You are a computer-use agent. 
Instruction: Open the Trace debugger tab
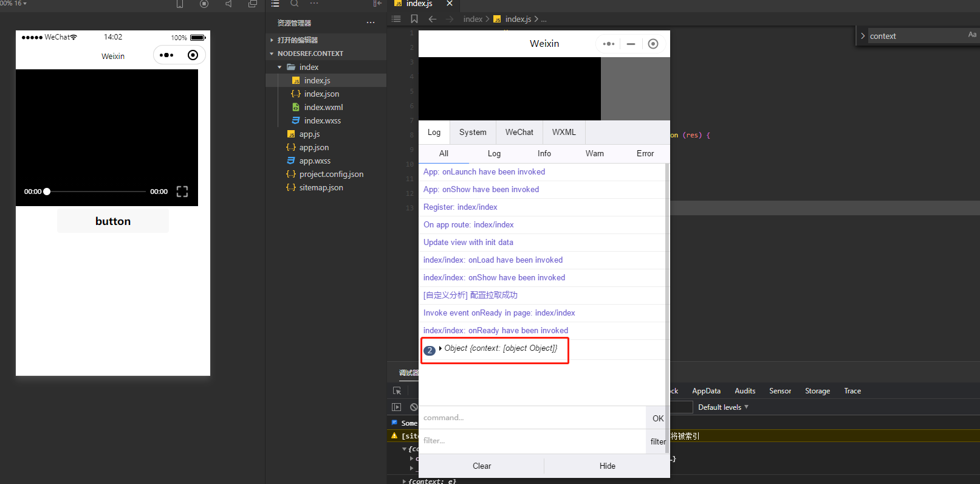click(x=852, y=391)
